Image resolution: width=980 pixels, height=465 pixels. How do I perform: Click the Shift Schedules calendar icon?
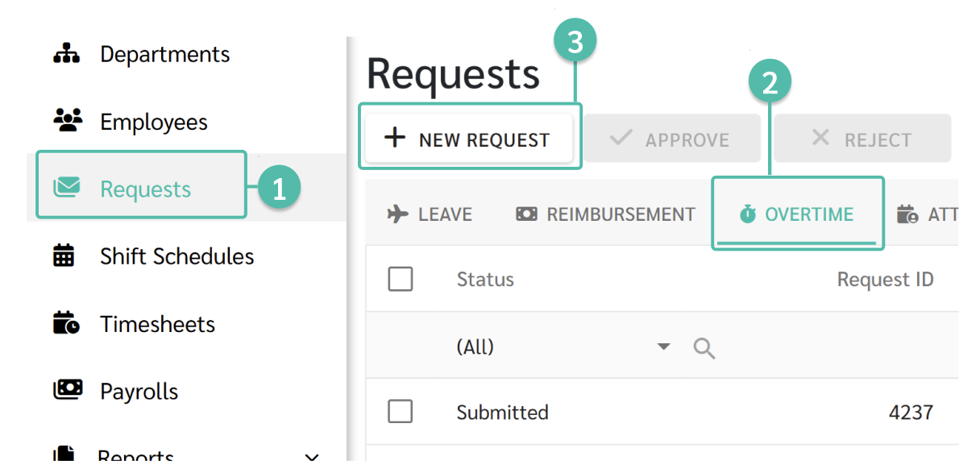click(x=64, y=256)
